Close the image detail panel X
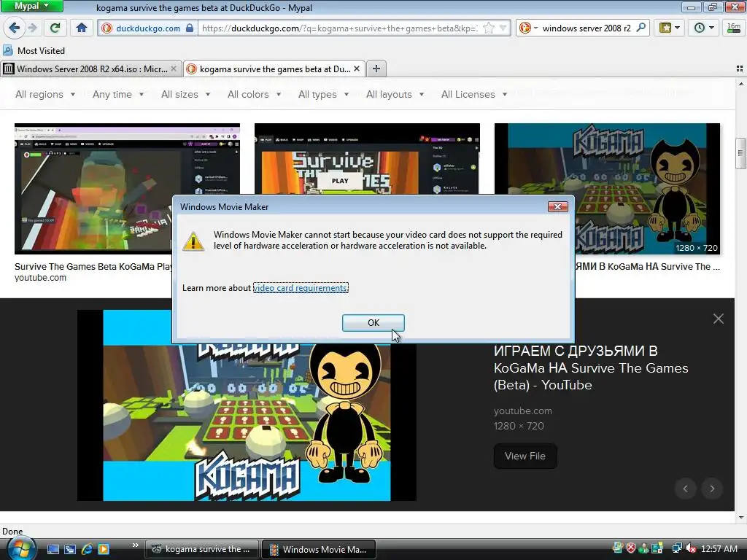The width and height of the screenshot is (747, 560). click(x=719, y=319)
